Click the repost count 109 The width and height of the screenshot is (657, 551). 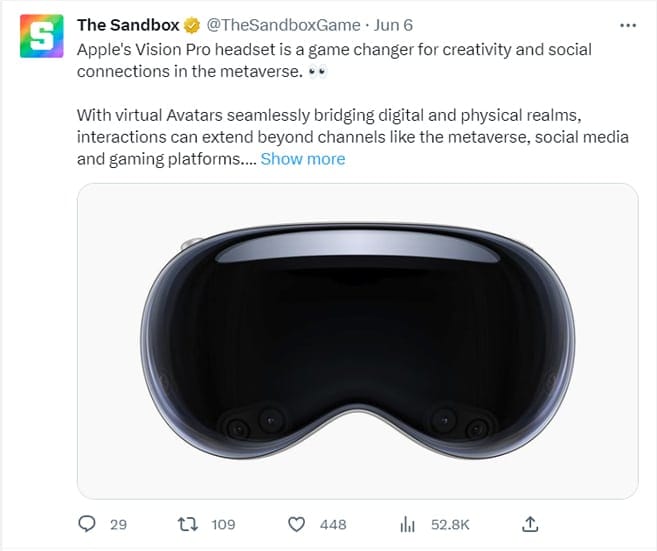223,524
